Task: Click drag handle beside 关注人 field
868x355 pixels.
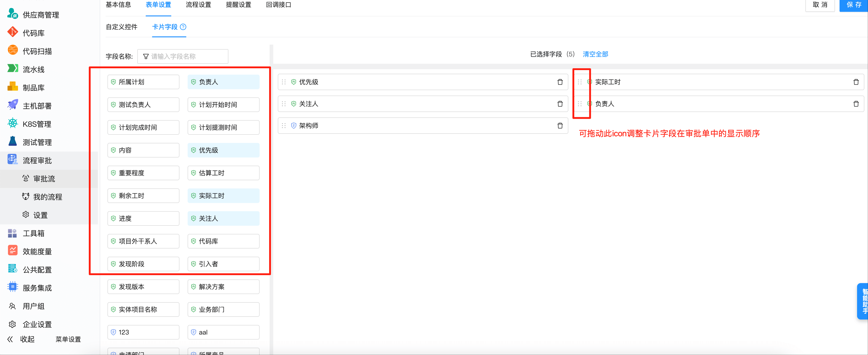Action: point(284,104)
